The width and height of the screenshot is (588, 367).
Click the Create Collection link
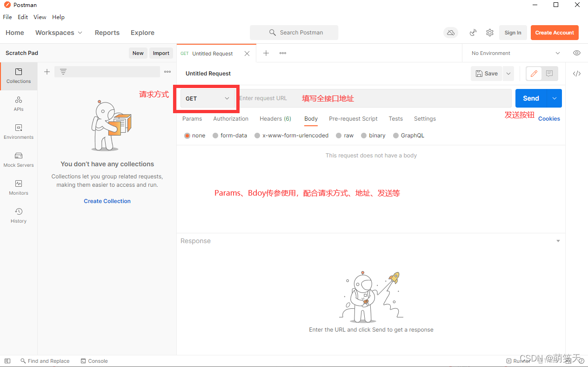click(x=107, y=201)
